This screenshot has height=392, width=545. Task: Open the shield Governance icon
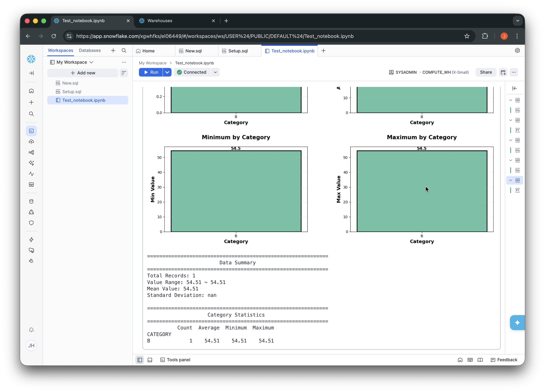click(31, 223)
